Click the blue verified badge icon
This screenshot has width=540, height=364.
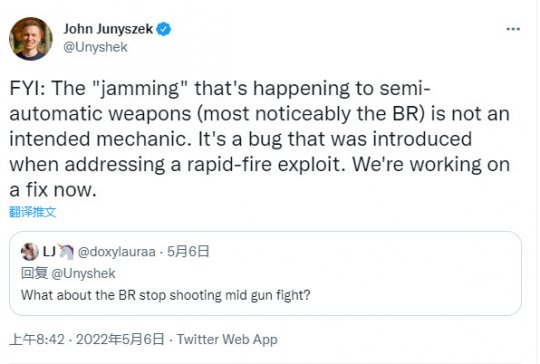click(x=164, y=29)
